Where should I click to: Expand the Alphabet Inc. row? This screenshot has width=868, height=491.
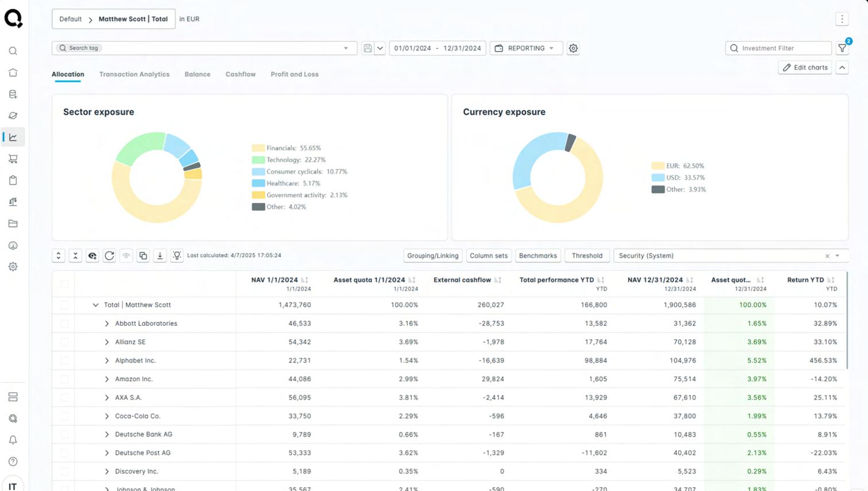point(107,361)
